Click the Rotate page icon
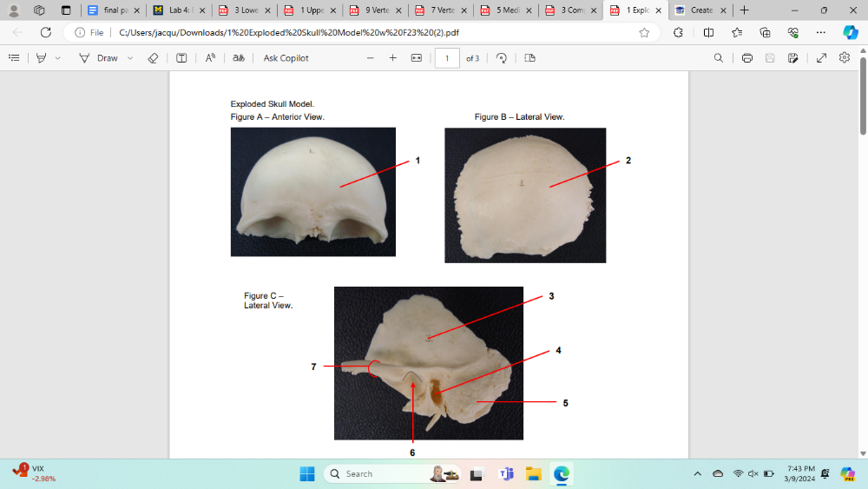This screenshot has height=489, width=868. click(x=501, y=58)
